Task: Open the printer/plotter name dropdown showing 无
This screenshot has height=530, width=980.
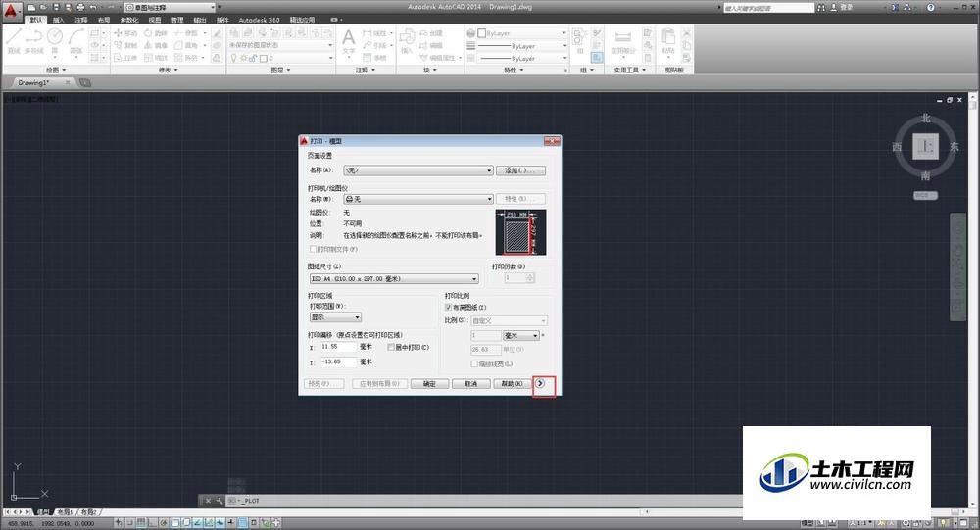Action: 418,199
